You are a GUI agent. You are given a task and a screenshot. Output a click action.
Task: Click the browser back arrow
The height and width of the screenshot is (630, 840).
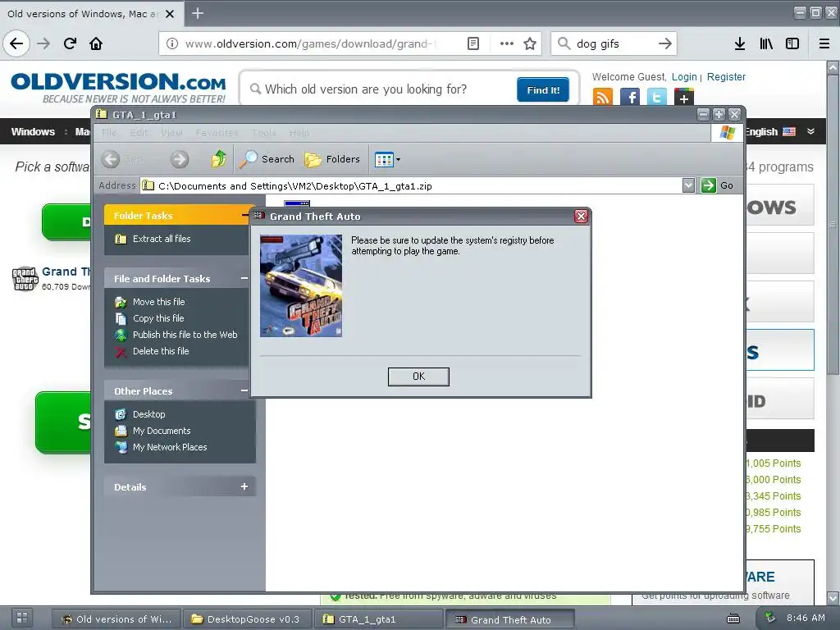point(16,43)
